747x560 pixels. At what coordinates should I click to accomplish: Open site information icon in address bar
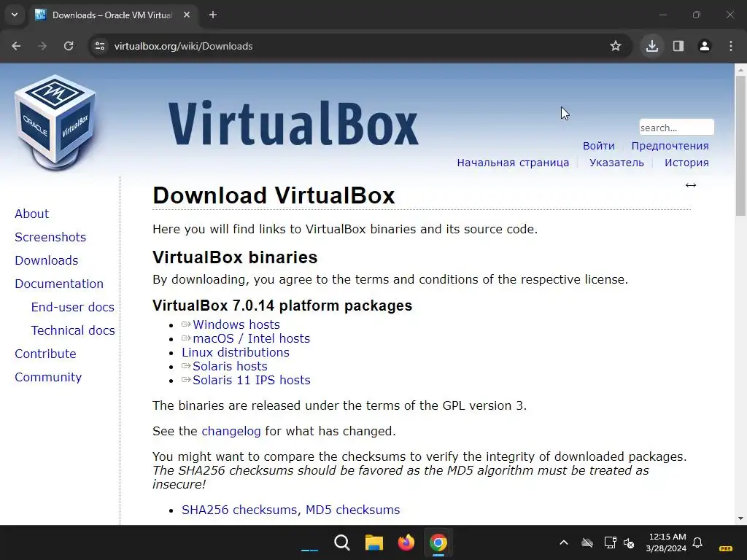tap(100, 46)
